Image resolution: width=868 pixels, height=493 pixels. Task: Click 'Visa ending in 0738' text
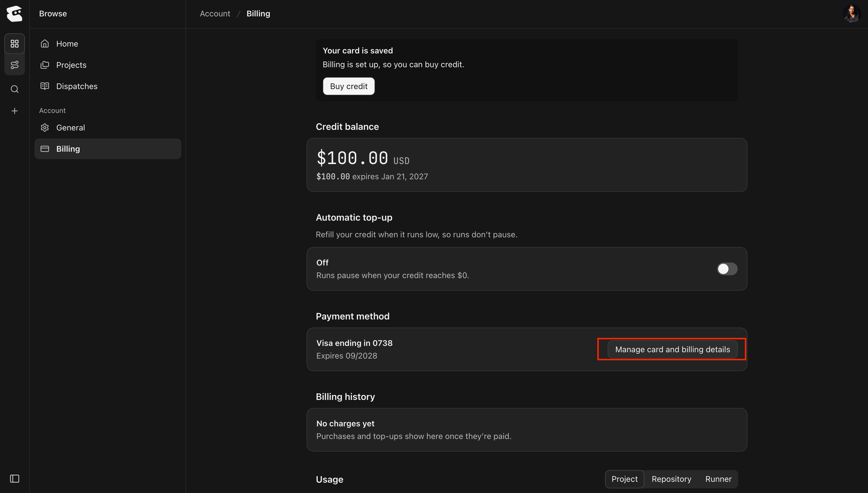[x=354, y=343]
